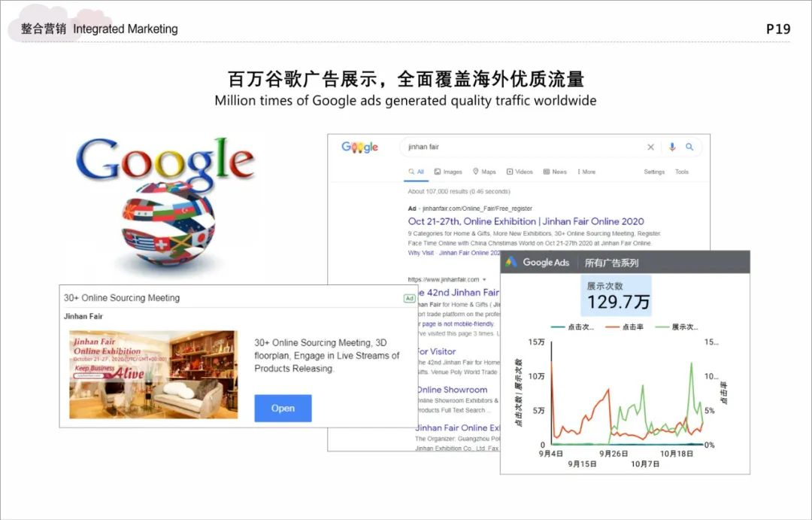Click the '30+ Online Sourcing Meeting' ad title

coord(122,298)
